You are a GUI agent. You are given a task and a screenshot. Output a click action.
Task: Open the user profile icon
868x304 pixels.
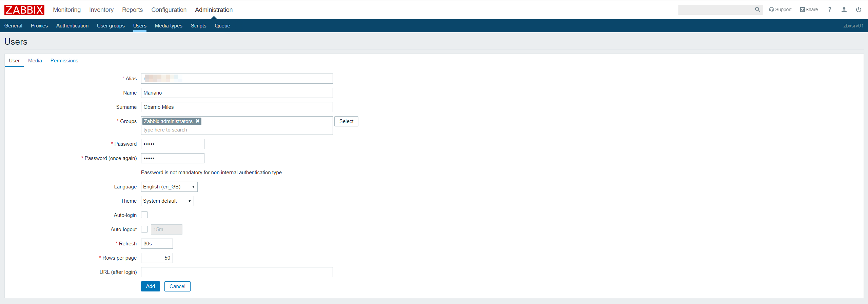(844, 10)
